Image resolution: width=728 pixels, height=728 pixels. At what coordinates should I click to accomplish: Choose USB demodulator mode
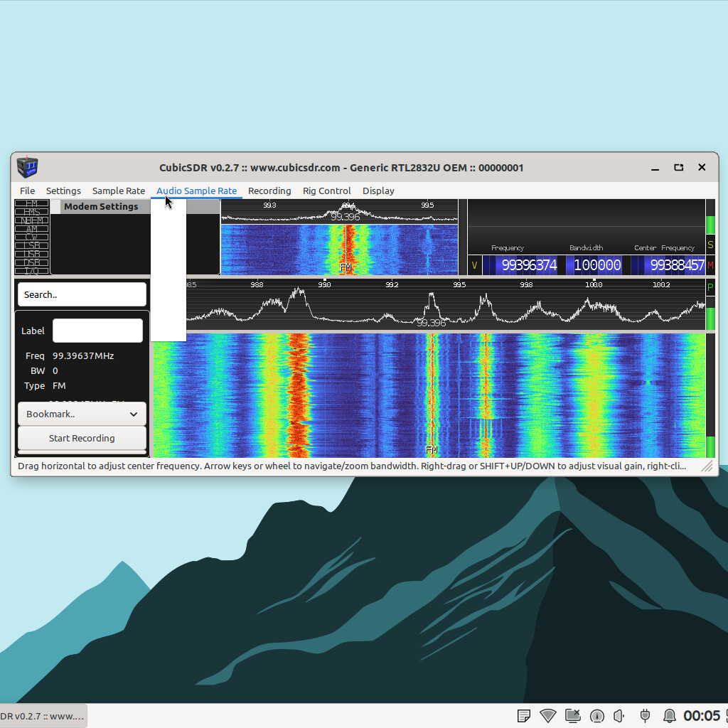[32, 254]
